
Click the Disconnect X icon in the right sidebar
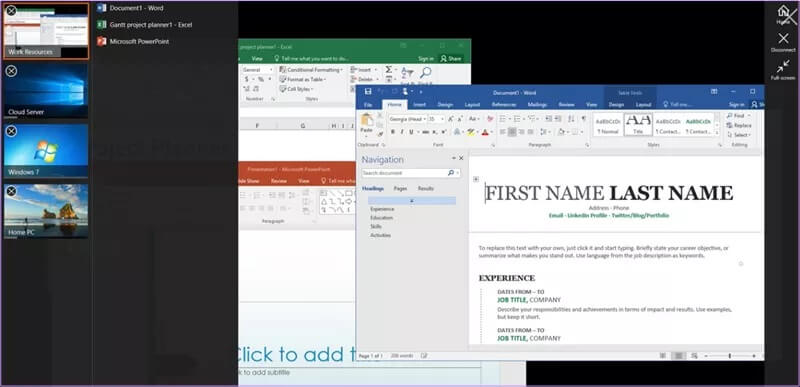coord(783,39)
